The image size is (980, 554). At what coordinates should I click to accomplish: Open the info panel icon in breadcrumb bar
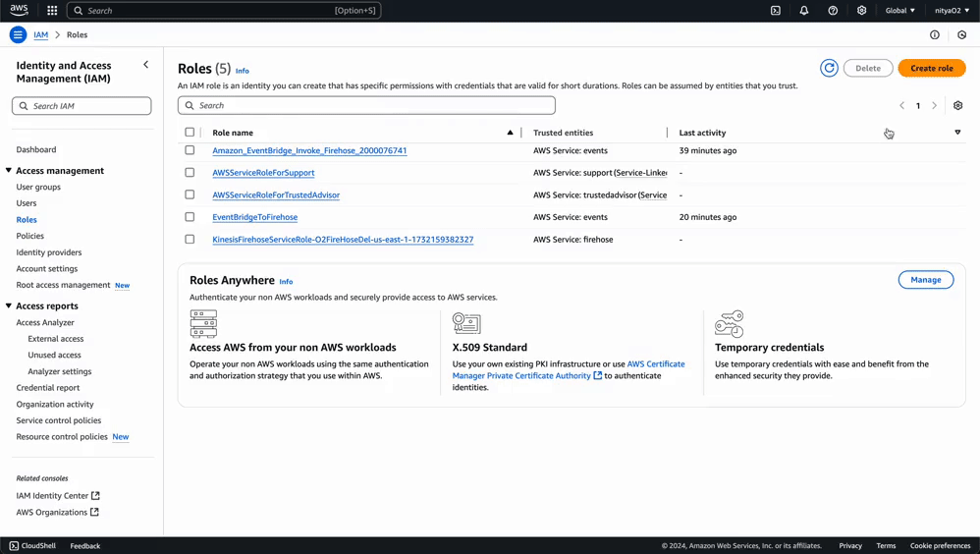coord(935,35)
